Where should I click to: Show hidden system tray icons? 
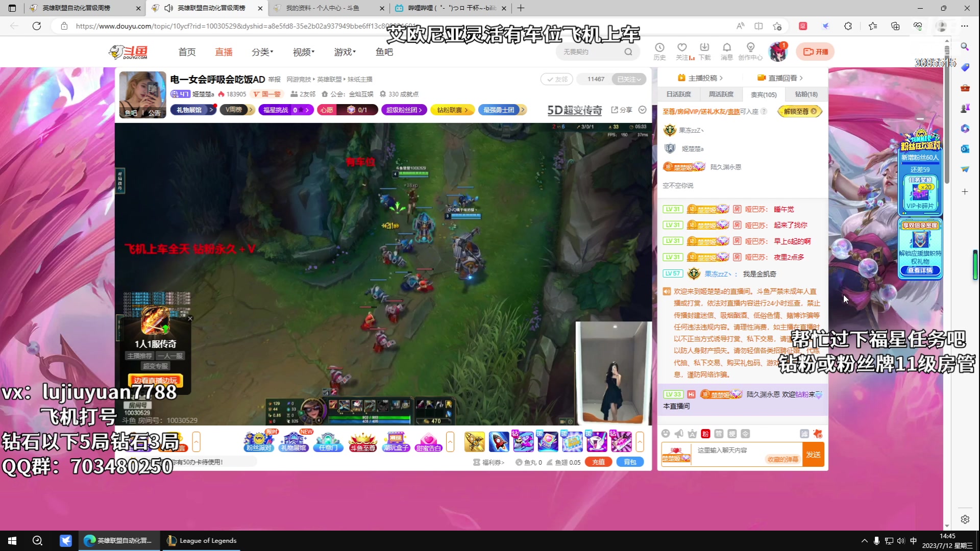(x=864, y=541)
